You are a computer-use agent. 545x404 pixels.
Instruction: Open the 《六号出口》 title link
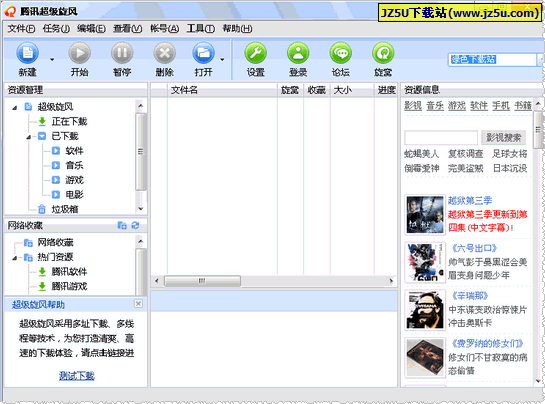[474, 248]
